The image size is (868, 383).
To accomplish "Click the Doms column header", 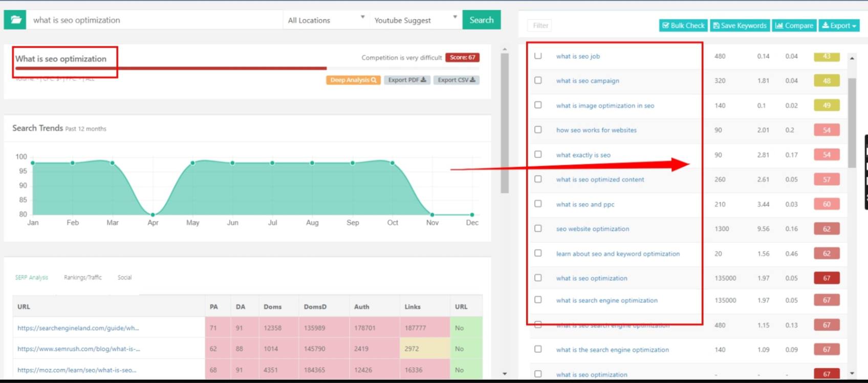I will pyautogui.click(x=272, y=307).
